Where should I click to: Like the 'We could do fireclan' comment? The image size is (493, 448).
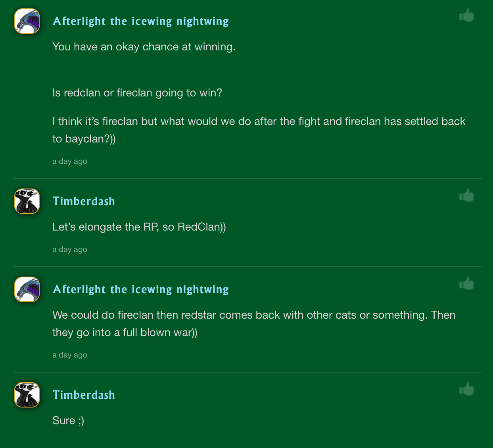coord(467,284)
